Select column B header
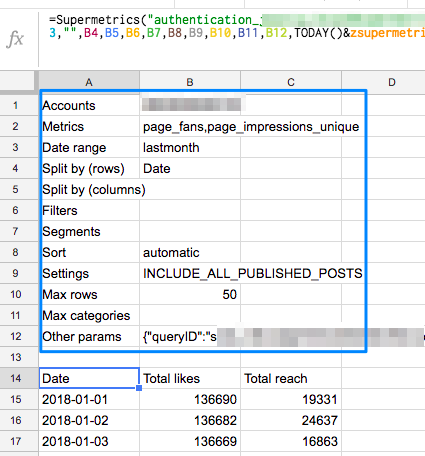Image resolution: width=425 pixels, height=456 pixels. coord(190,82)
